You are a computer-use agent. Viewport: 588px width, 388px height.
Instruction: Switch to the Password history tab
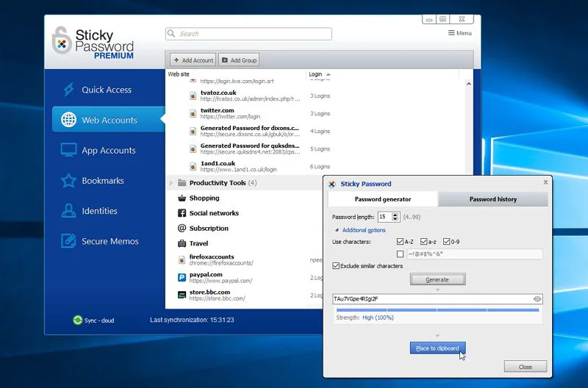492,199
